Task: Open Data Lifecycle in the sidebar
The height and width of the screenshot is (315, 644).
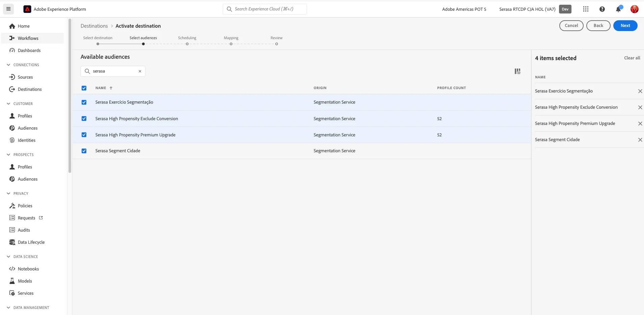Action: pyautogui.click(x=31, y=242)
